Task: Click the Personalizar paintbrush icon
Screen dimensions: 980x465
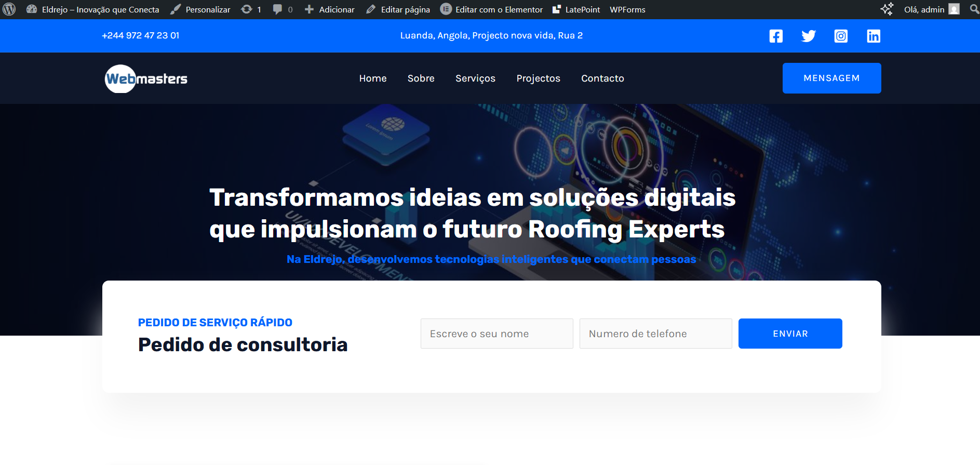Action: [x=176, y=9]
